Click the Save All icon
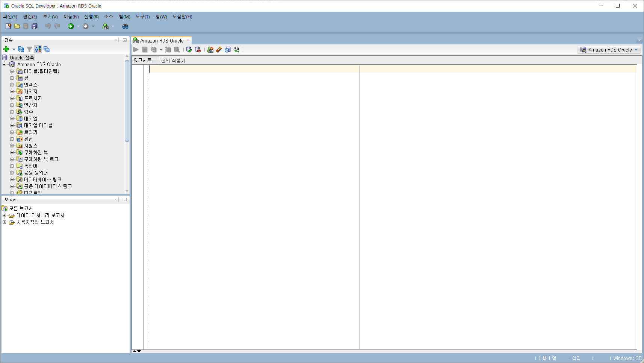 [x=35, y=26]
